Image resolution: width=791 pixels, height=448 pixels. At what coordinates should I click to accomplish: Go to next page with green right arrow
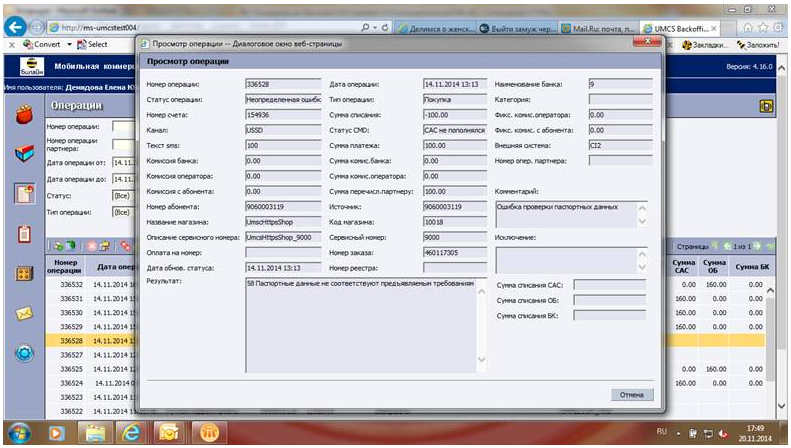(x=757, y=246)
